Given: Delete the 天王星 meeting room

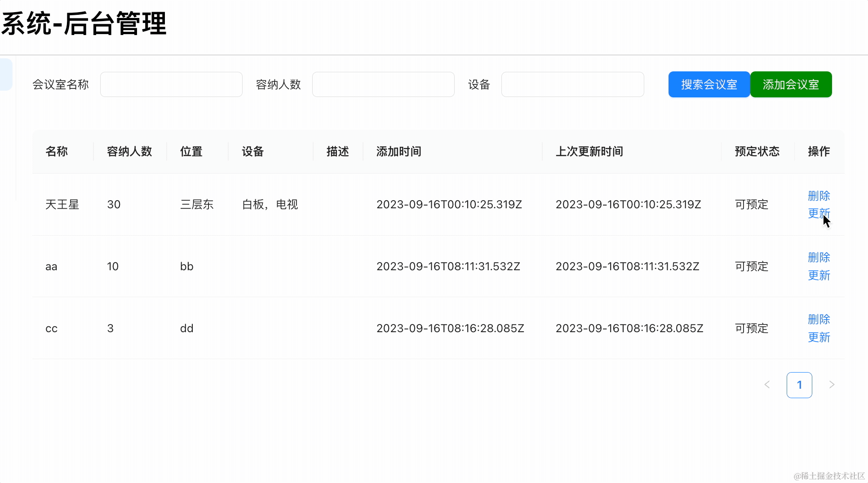Looking at the screenshot, I should 819,196.
